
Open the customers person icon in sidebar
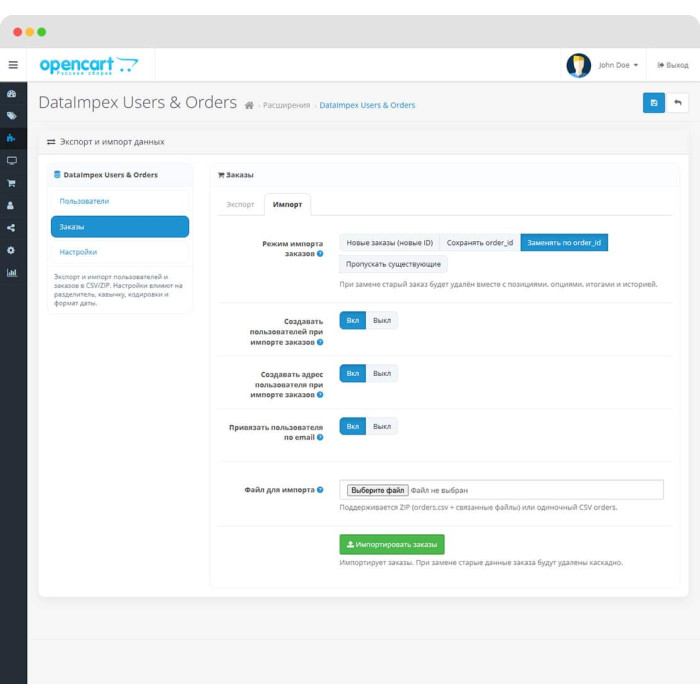(11, 205)
